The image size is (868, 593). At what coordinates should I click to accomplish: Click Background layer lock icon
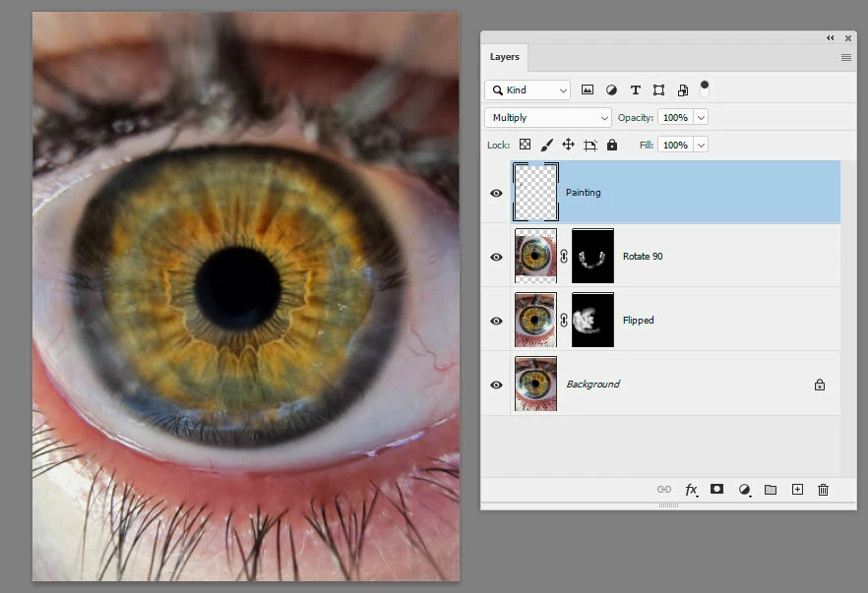pos(820,385)
